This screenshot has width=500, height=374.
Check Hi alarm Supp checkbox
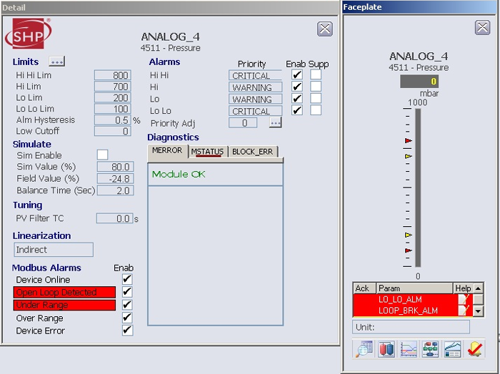tap(316, 87)
